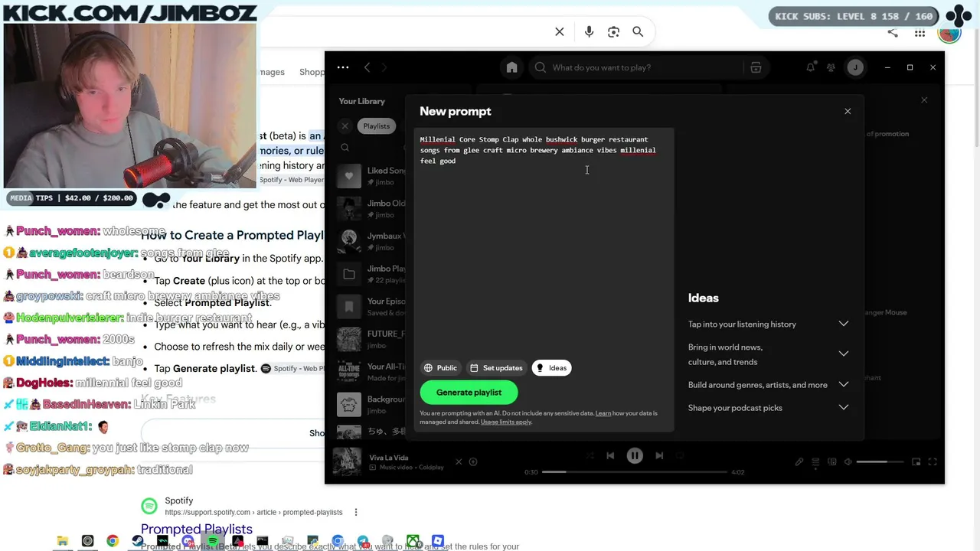Add Viva La Vida to library
Image resolution: width=980 pixels, height=551 pixels.
point(473,461)
